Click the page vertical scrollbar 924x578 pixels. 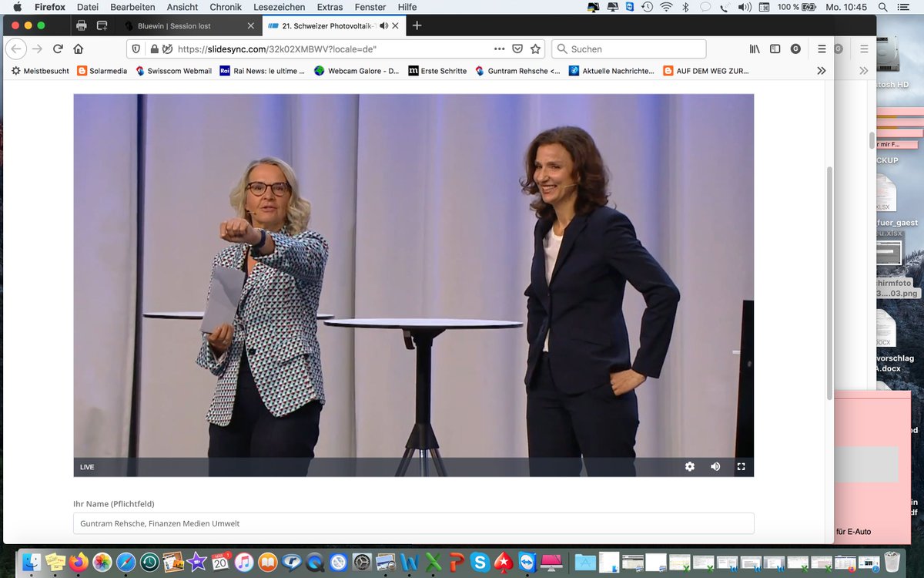tap(829, 281)
